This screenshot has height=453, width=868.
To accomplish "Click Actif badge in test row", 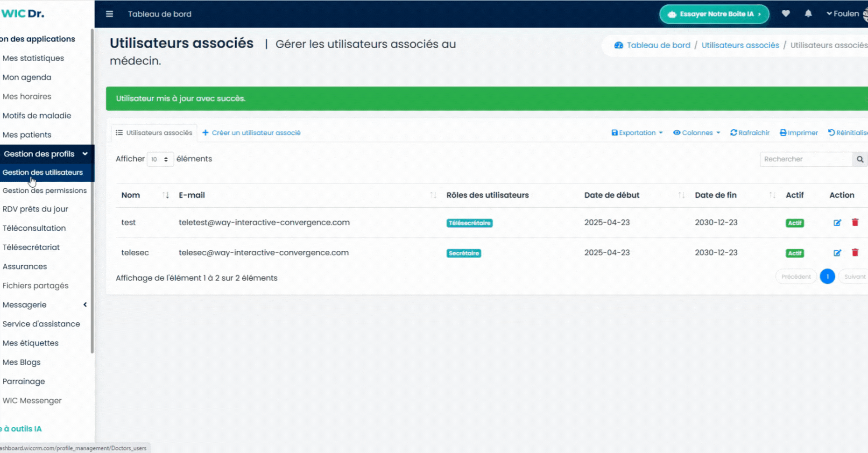I will (x=795, y=223).
